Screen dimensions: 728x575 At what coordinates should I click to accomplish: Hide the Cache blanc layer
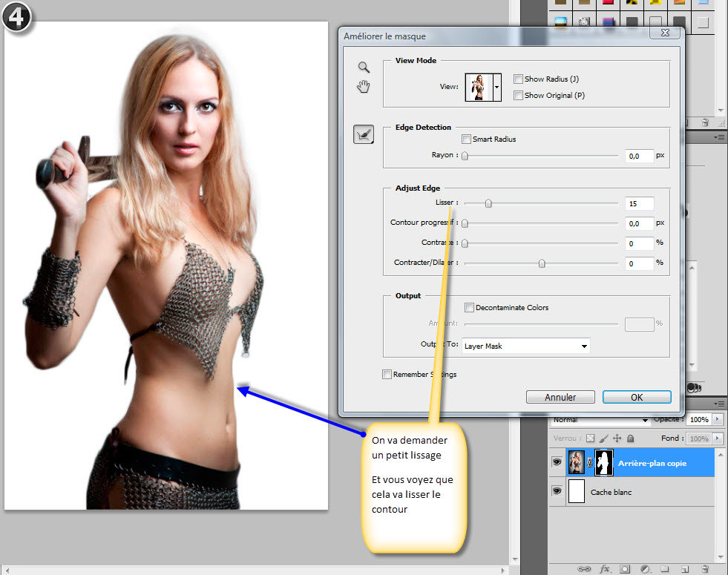coord(557,491)
